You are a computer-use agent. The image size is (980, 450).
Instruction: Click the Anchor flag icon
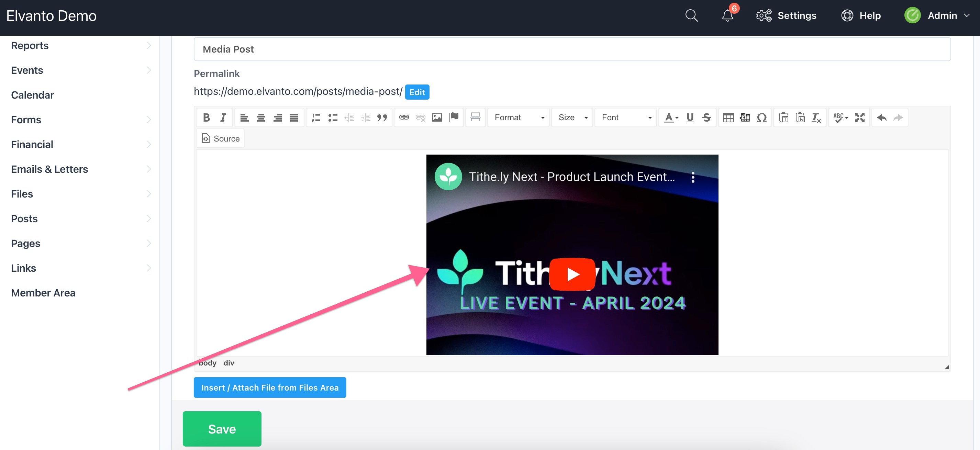(454, 117)
